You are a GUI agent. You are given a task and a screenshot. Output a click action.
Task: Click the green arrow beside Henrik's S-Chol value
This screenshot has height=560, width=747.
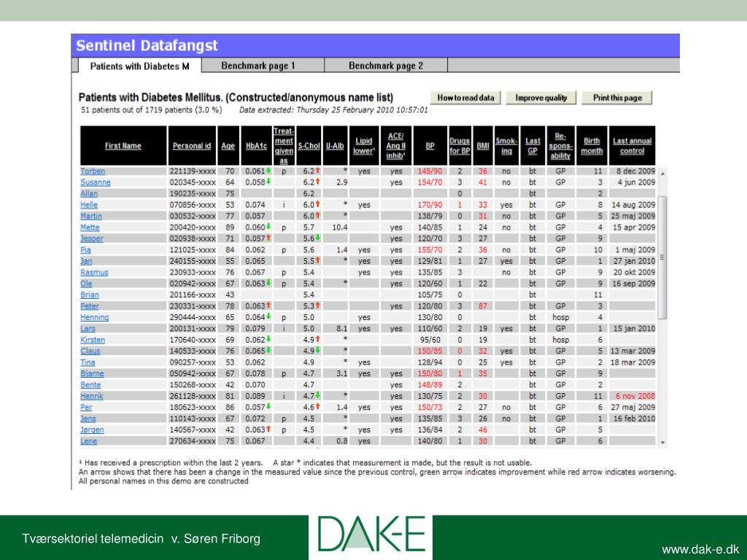(x=317, y=396)
